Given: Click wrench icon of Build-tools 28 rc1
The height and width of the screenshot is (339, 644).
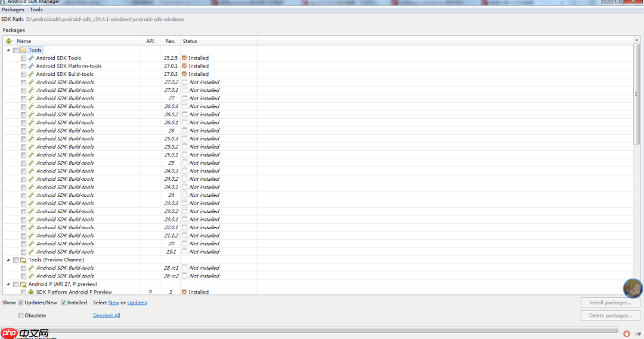Looking at the screenshot, I should [31, 268].
